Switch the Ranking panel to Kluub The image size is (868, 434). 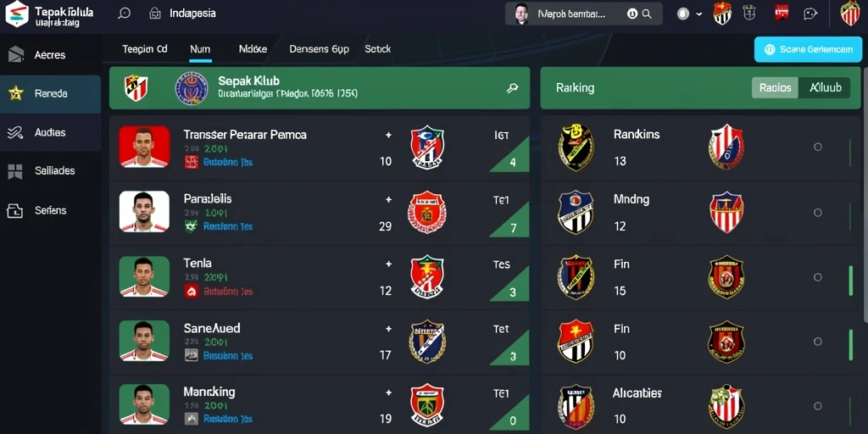coord(825,87)
